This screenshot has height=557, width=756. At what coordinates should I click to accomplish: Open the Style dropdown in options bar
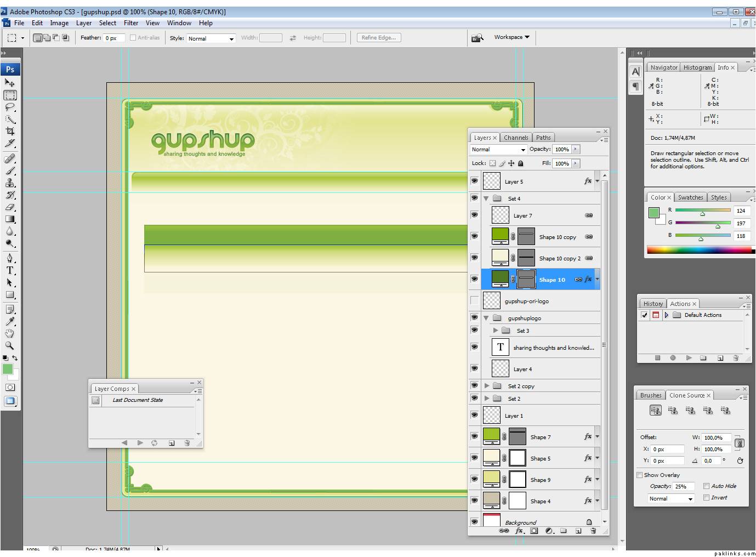point(211,38)
